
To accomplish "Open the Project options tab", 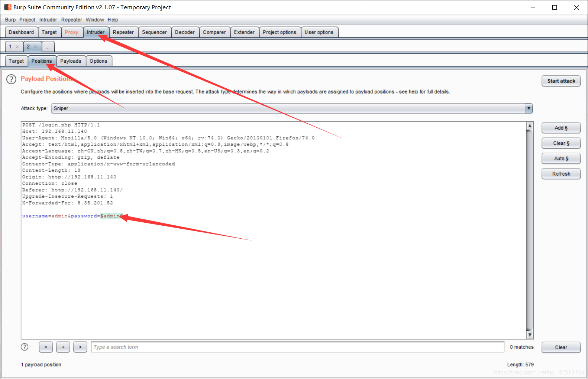I will tap(280, 32).
